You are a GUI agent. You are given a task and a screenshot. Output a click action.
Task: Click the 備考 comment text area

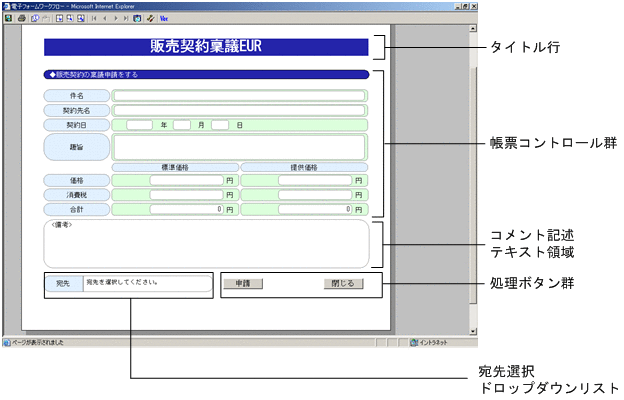[x=207, y=244]
